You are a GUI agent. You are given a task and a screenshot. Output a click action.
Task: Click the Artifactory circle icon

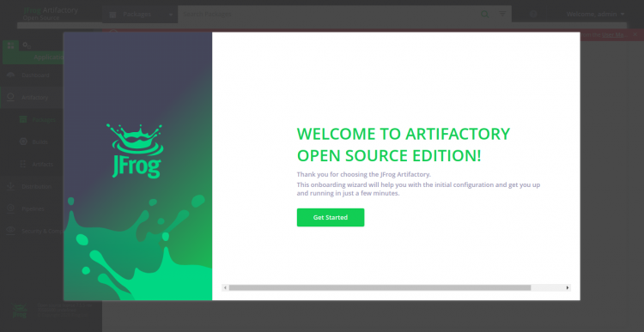10,97
